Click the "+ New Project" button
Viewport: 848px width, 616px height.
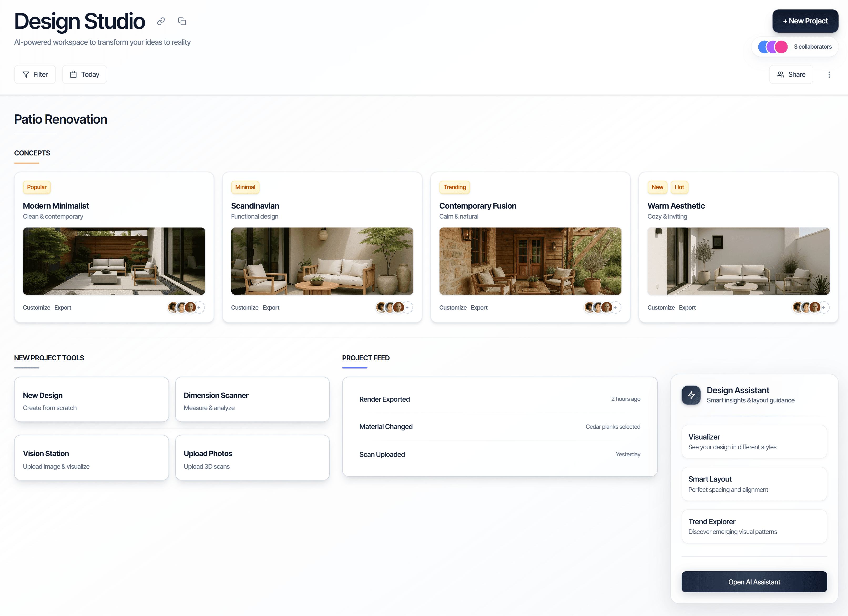click(805, 21)
